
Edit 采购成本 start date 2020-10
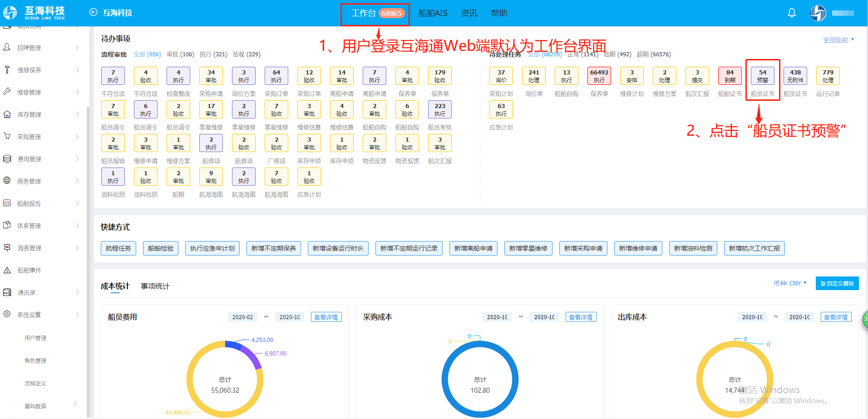(x=497, y=317)
